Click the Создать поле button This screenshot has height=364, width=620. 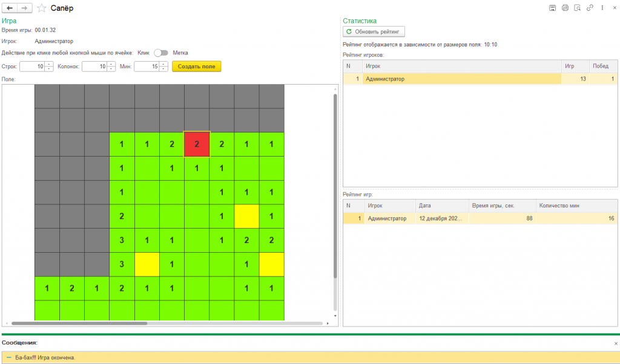[x=197, y=67]
